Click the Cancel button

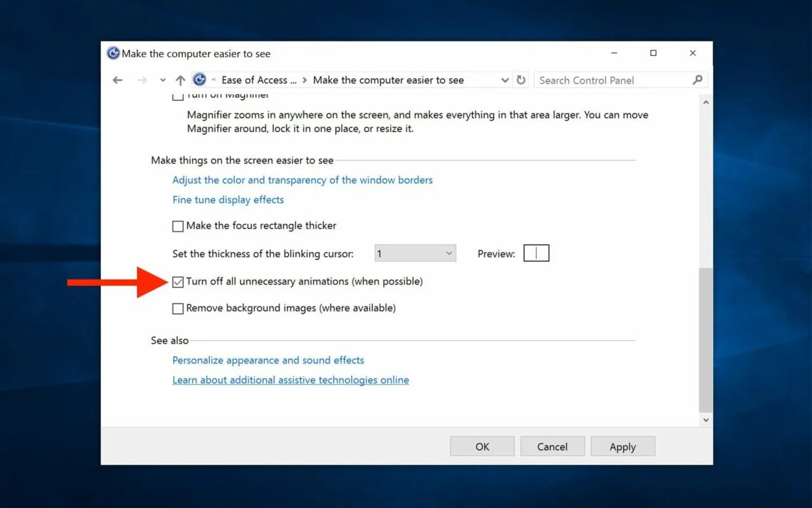pyautogui.click(x=553, y=446)
